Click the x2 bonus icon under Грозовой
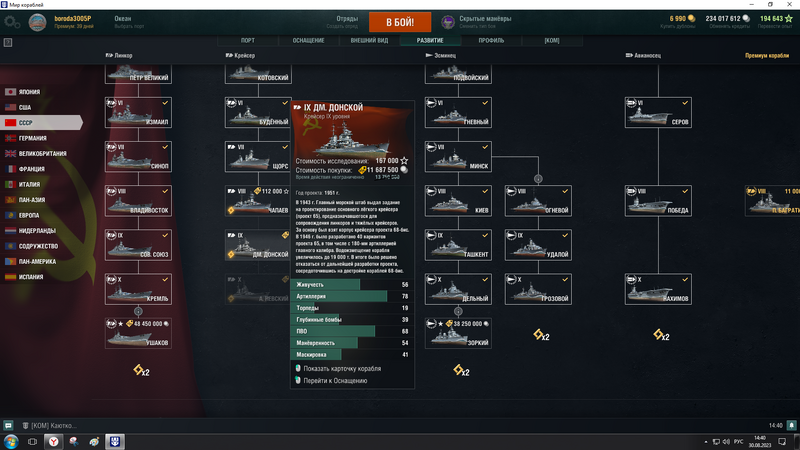Screen dimensions: 800x450 pyautogui.click(x=541, y=335)
